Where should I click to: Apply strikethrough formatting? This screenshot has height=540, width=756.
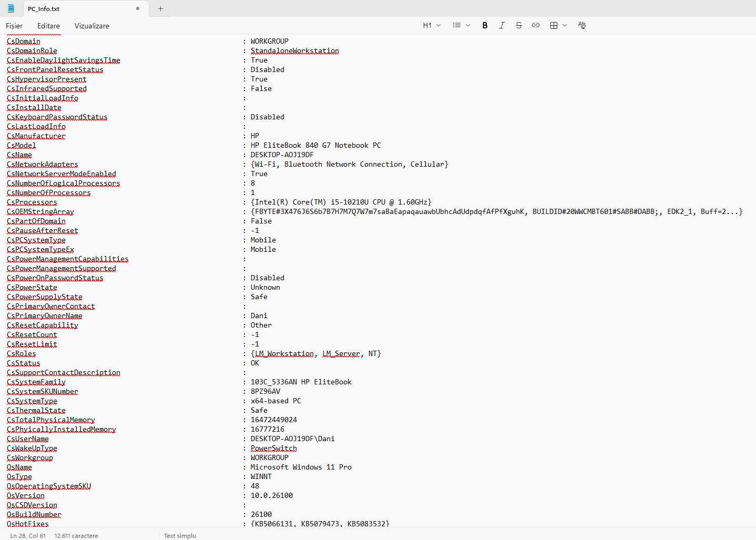tap(518, 25)
